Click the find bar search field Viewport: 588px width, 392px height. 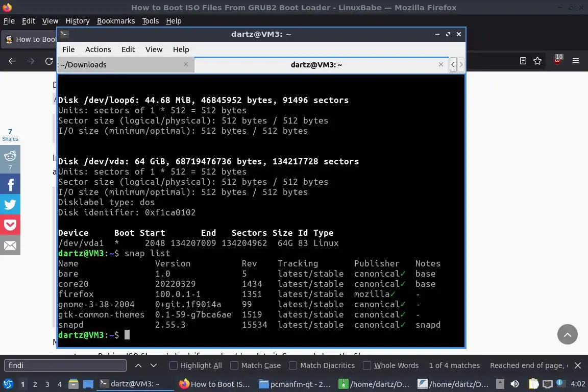pyautogui.click(x=65, y=365)
